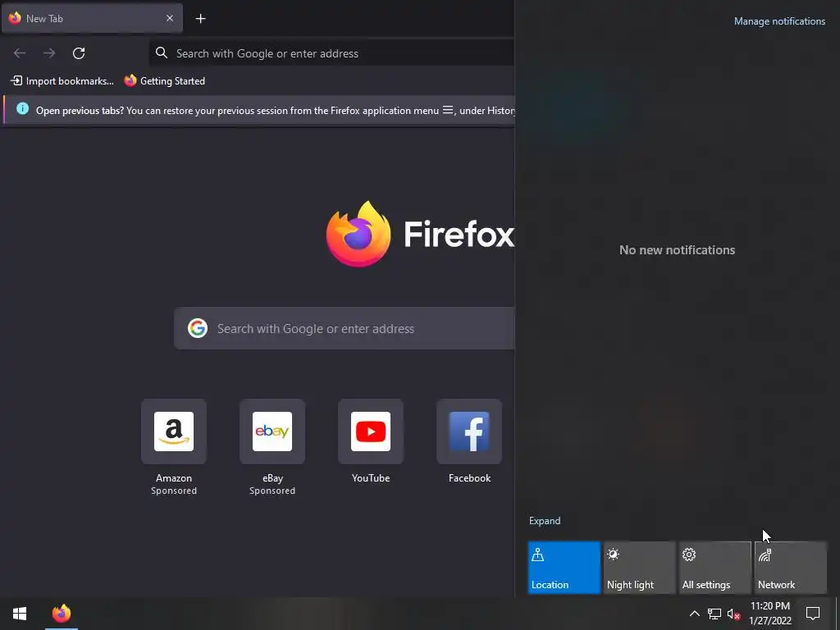Focus the top address bar
The image size is (840, 630).
pos(332,53)
